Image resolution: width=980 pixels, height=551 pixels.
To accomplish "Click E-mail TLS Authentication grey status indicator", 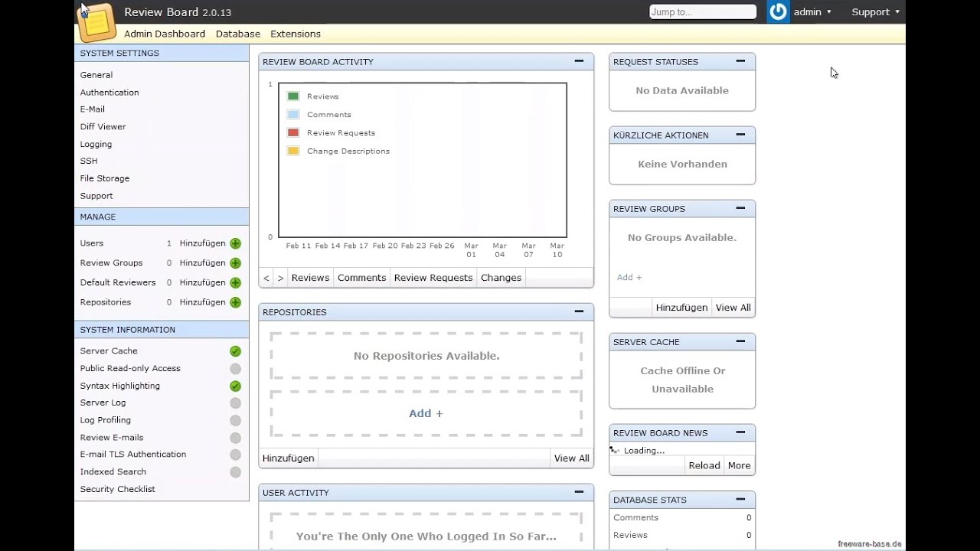I will [x=235, y=455].
